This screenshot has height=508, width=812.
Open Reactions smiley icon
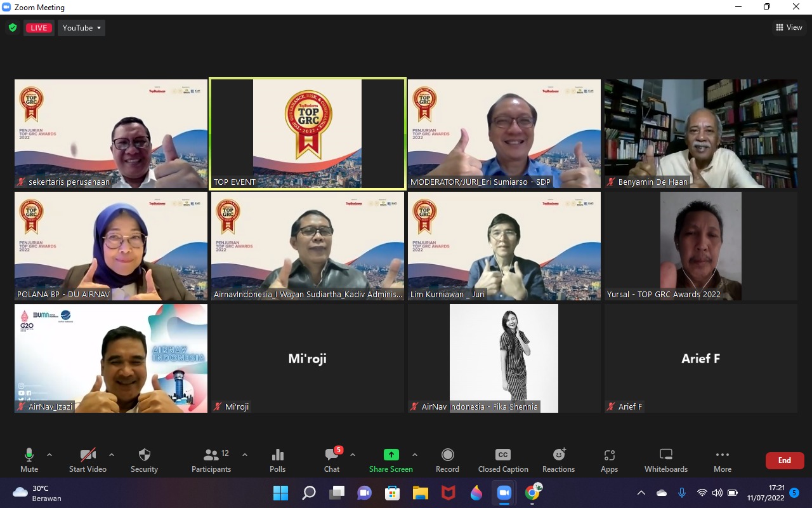point(559,455)
